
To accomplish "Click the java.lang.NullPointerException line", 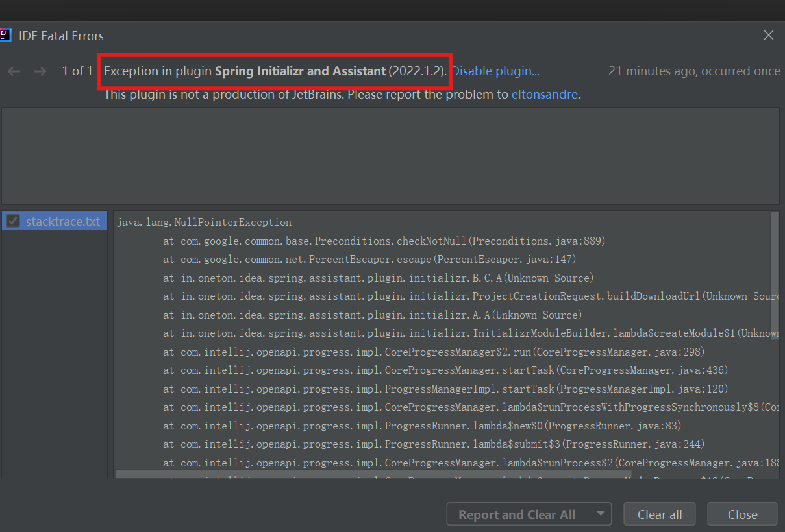I will pos(205,222).
